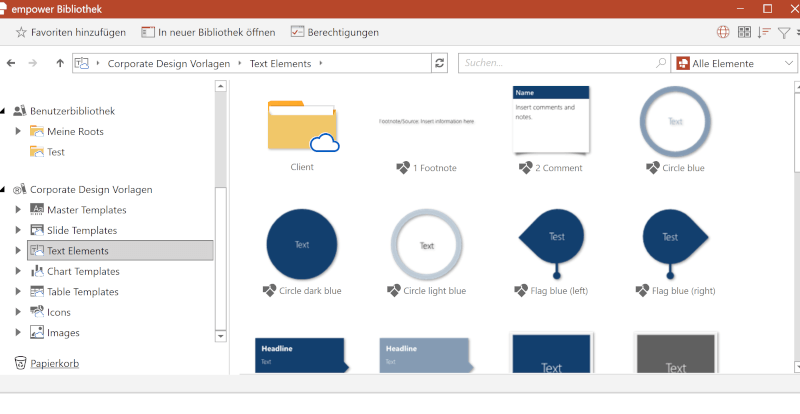Go forward with the right arrow
Image resolution: width=800 pixels, height=414 pixels.
(x=33, y=63)
